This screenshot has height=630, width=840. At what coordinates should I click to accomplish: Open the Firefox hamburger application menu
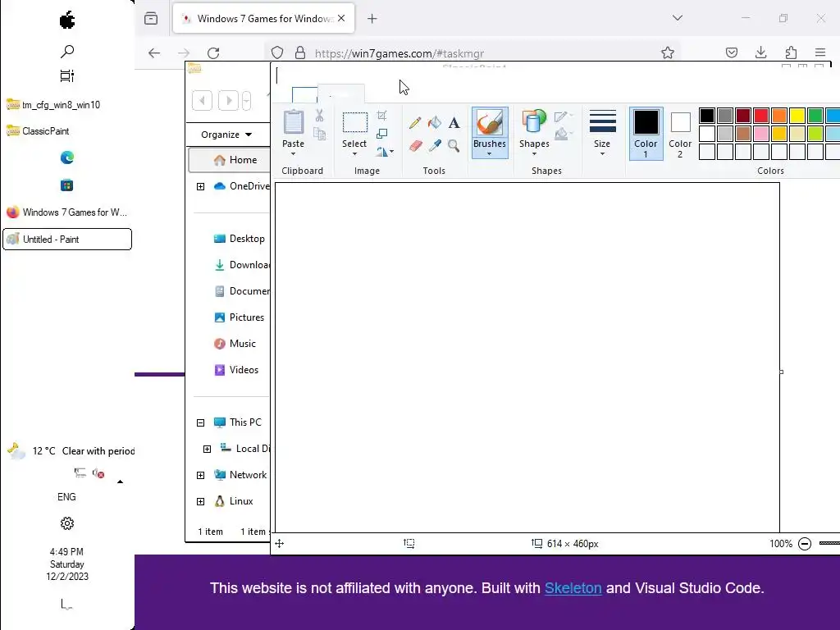(820, 52)
